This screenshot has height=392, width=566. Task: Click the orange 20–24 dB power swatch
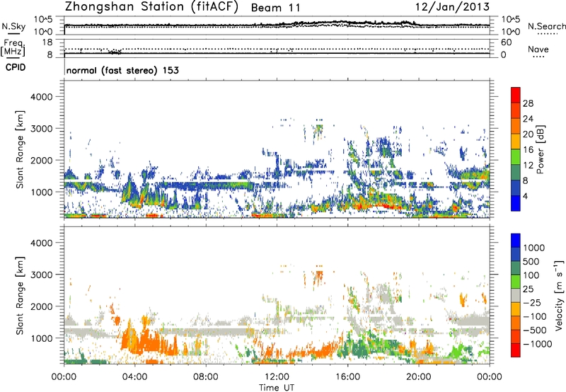tap(516, 126)
